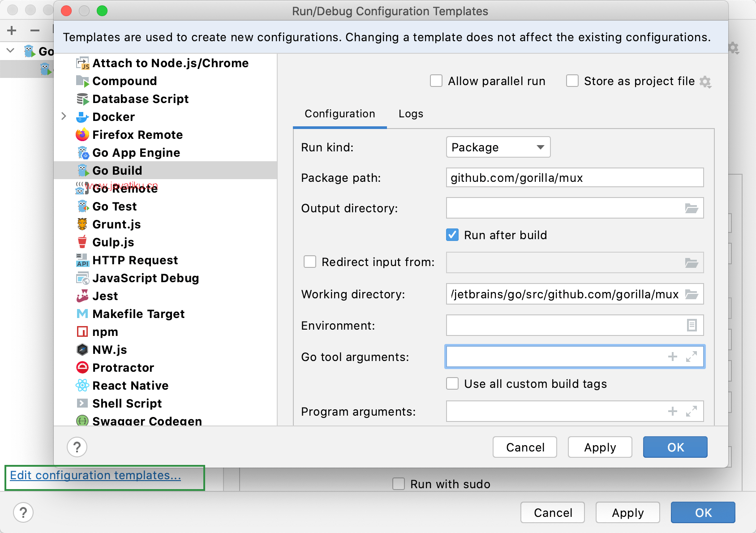Image resolution: width=756 pixels, height=533 pixels.
Task: Expand the Program arguments field
Action: [692, 411]
